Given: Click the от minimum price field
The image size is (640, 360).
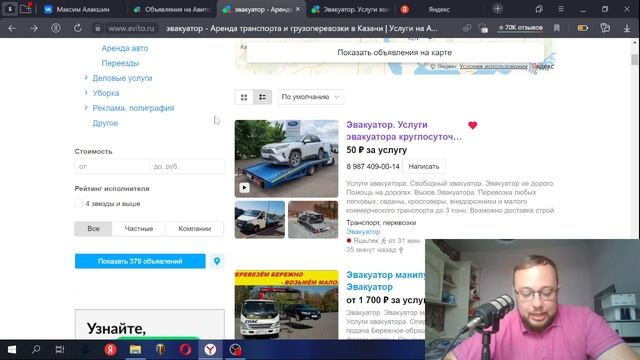Looking at the screenshot, I should [112, 167].
